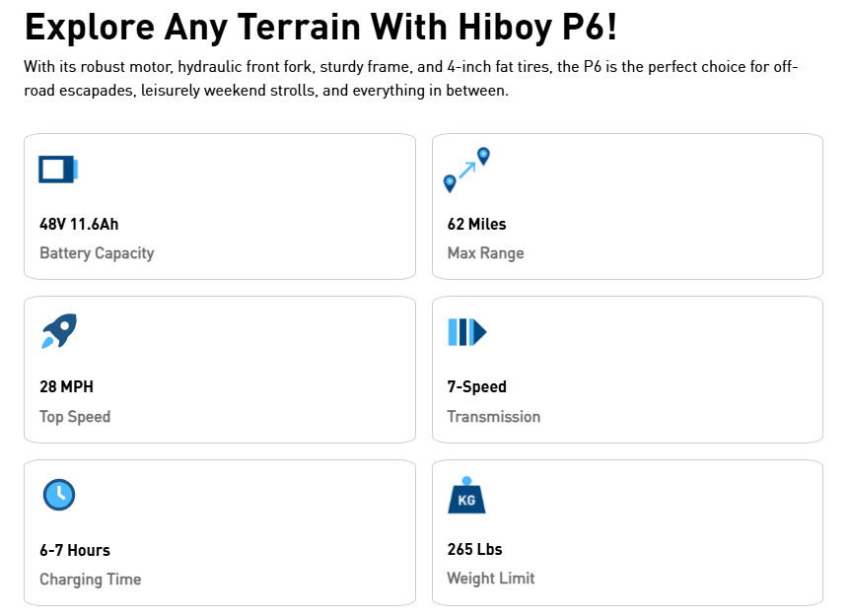The width and height of the screenshot is (848, 616).
Task: Click the KG weight icon
Action: pos(466,496)
